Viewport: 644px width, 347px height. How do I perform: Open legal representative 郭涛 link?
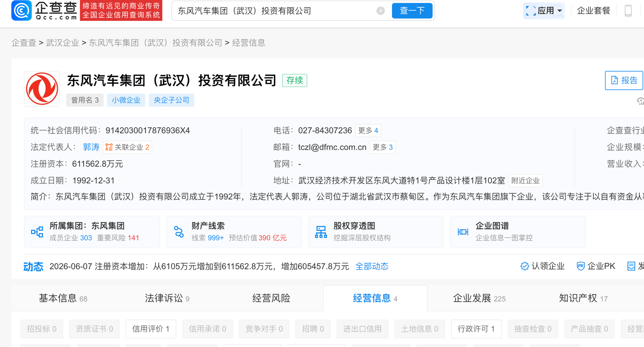point(91,147)
